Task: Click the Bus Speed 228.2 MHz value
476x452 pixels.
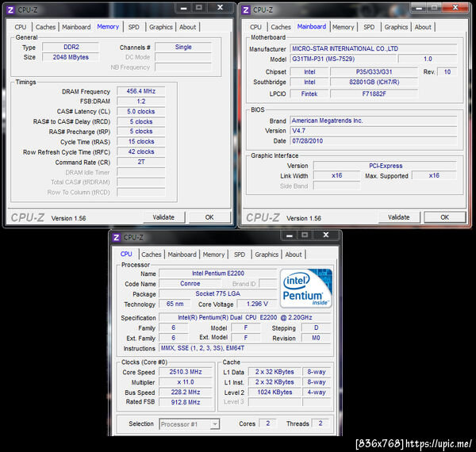Action: 186,393
